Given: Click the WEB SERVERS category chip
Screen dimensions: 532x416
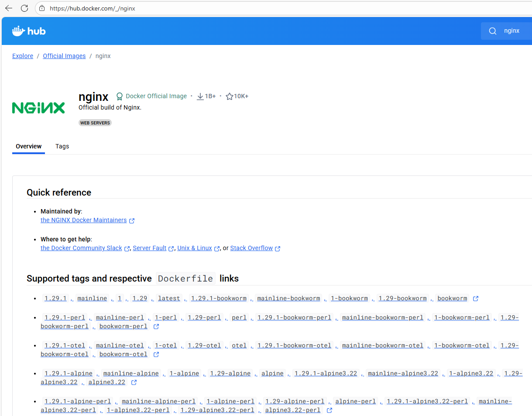Looking at the screenshot, I should pos(95,123).
